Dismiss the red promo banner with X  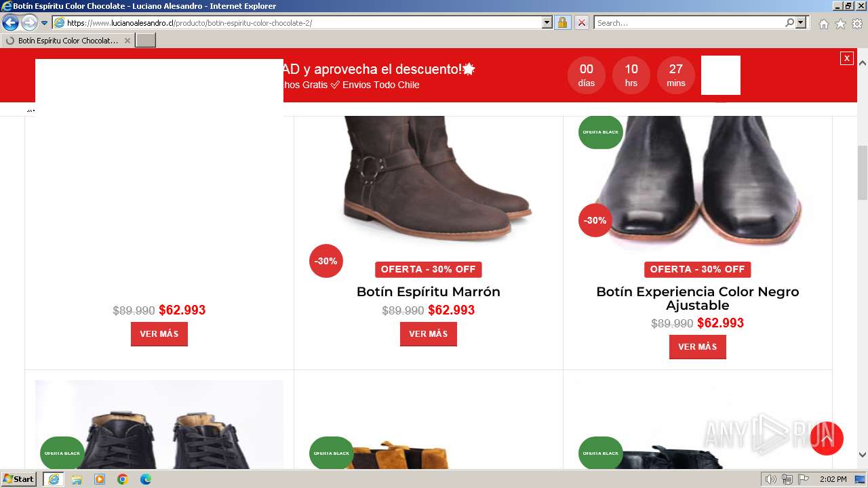(846, 58)
